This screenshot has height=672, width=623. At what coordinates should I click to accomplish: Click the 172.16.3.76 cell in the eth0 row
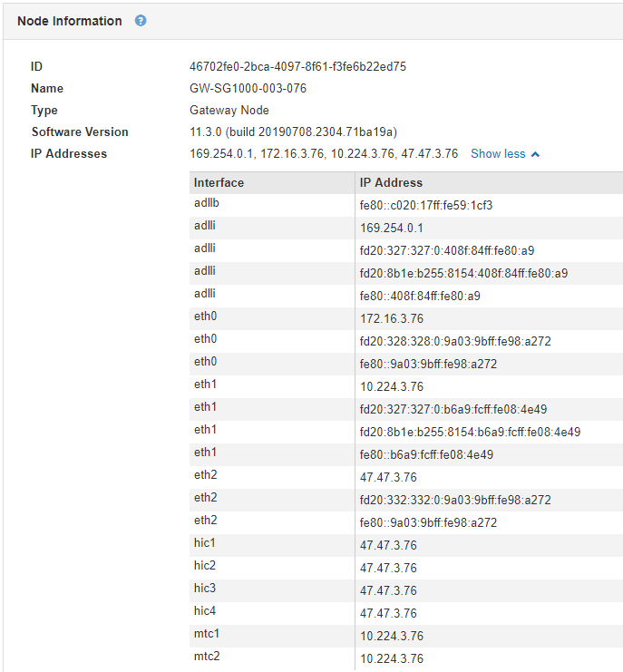click(x=392, y=318)
